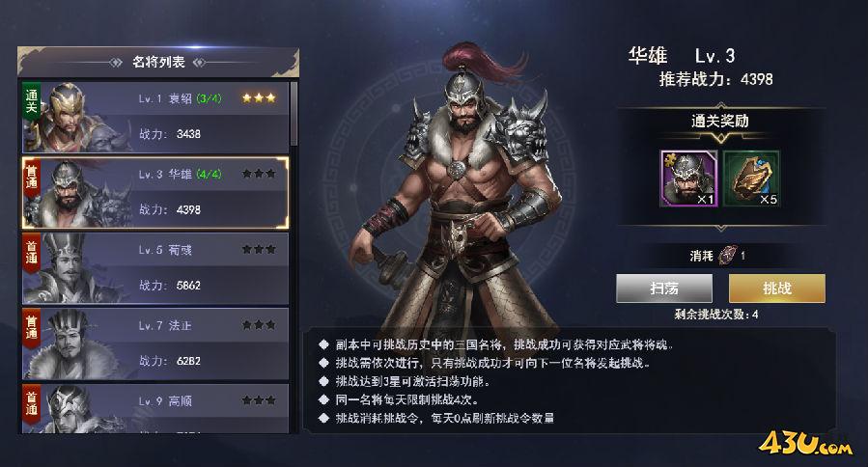Click the gold 挑战 challenge button
Image resolution: width=868 pixels, height=467 pixels.
point(777,288)
